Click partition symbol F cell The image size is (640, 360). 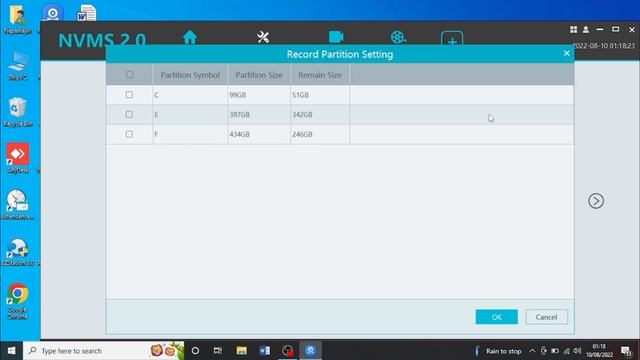(190, 134)
